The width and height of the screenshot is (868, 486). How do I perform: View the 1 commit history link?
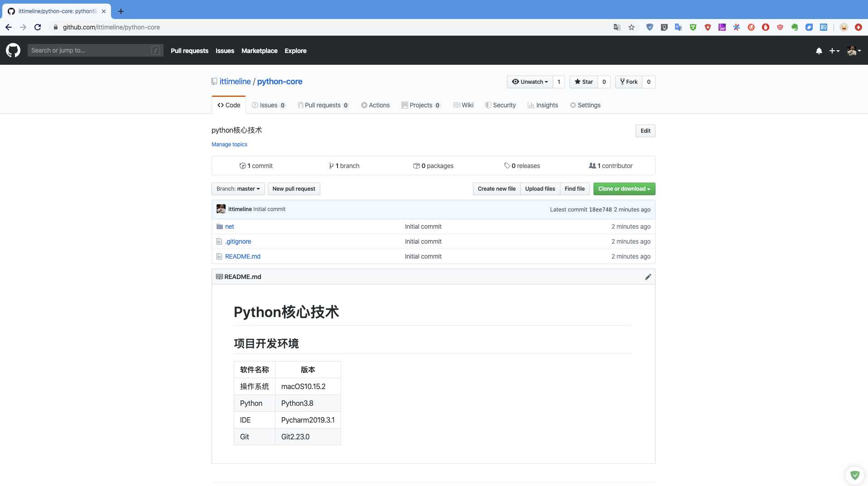256,166
